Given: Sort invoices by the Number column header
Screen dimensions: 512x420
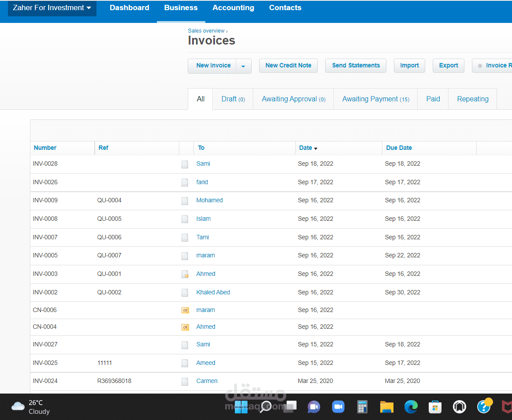Looking at the screenshot, I should (x=45, y=148).
